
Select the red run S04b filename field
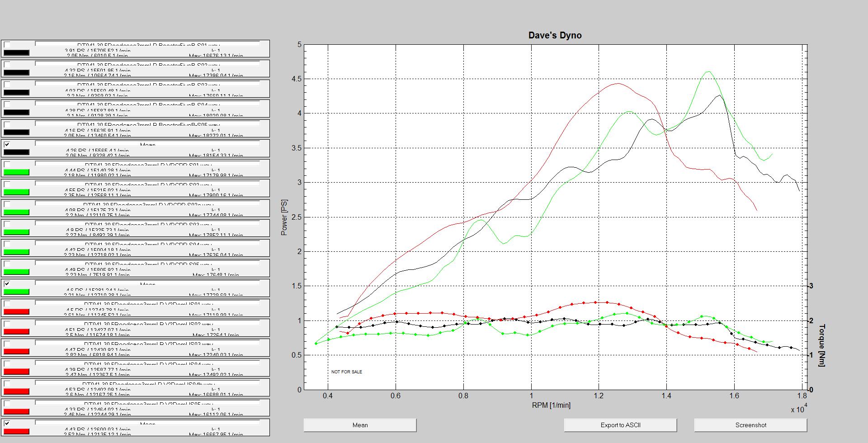[147, 384]
